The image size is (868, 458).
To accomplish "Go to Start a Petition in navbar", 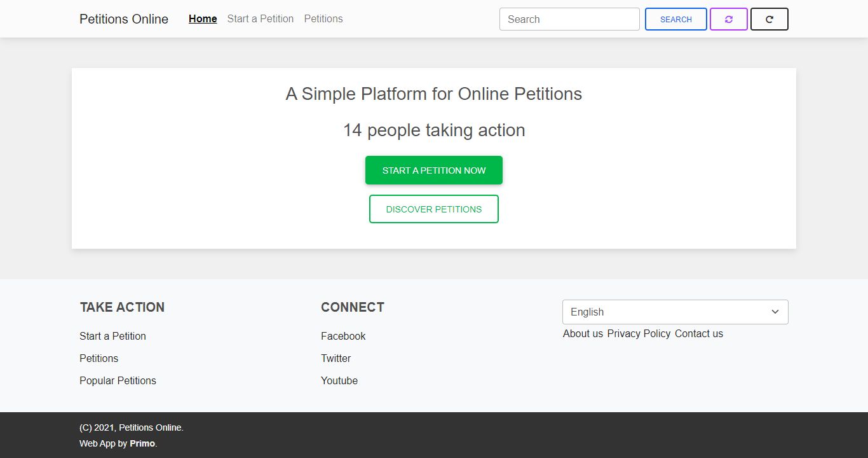I will point(261,19).
